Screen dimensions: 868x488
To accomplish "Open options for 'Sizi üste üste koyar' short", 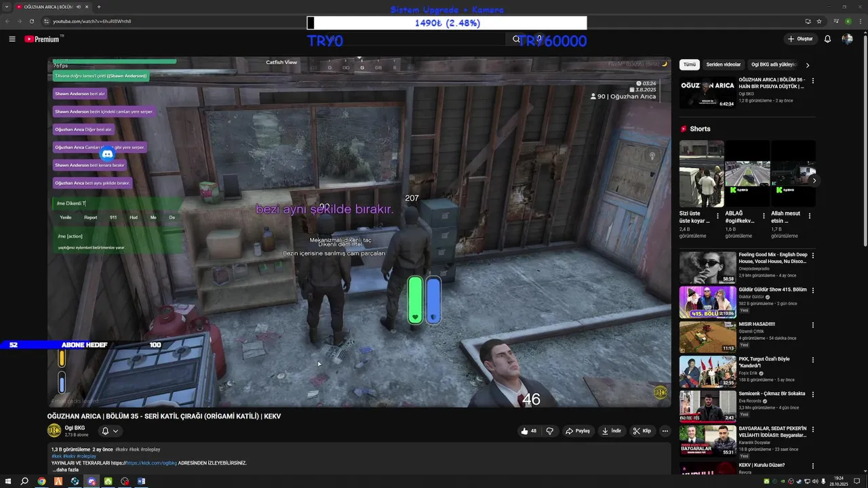I will tap(717, 216).
